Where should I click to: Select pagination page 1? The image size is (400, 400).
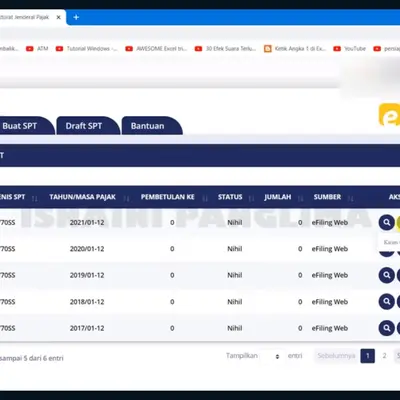pyautogui.click(x=368, y=356)
